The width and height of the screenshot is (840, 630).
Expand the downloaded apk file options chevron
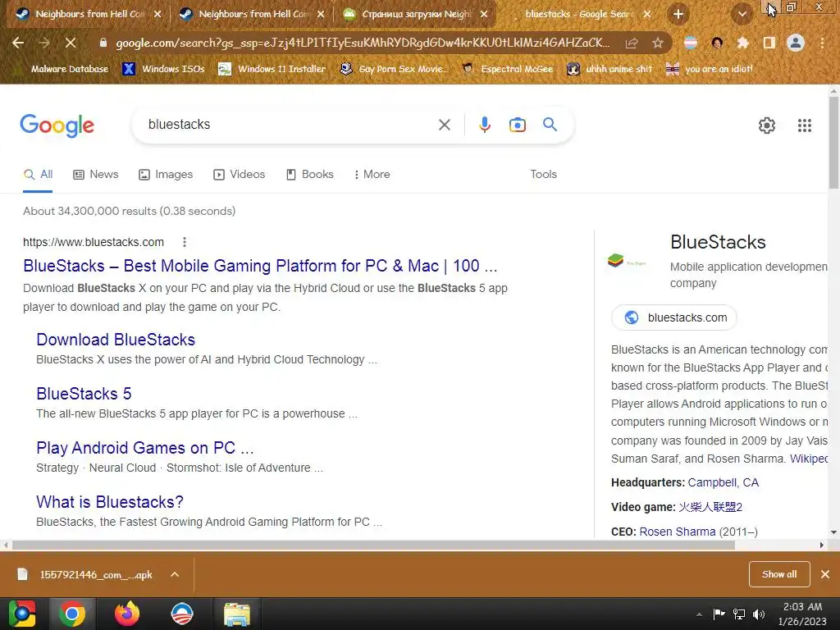click(175, 574)
